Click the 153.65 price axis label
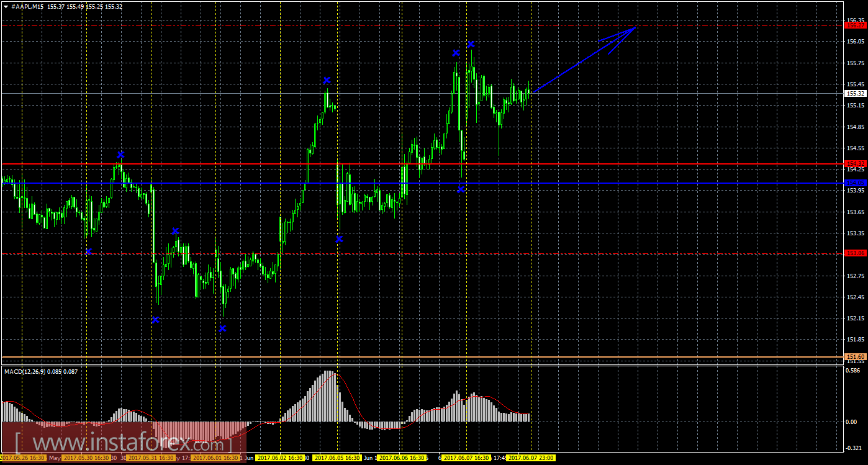Image resolution: width=868 pixels, height=465 pixels. (856, 212)
